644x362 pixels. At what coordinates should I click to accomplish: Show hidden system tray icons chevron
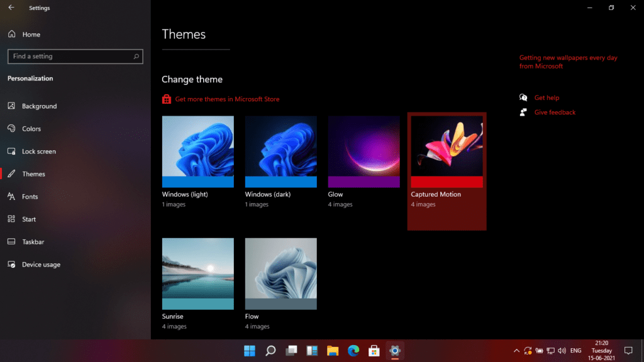516,351
